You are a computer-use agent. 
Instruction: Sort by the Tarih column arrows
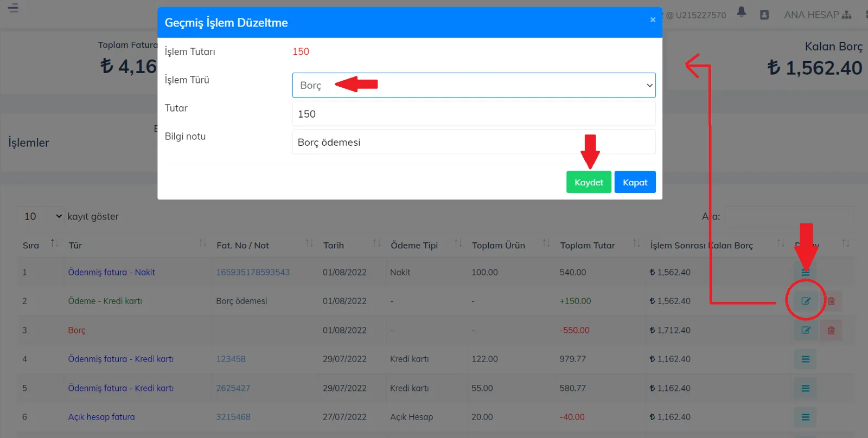376,243
